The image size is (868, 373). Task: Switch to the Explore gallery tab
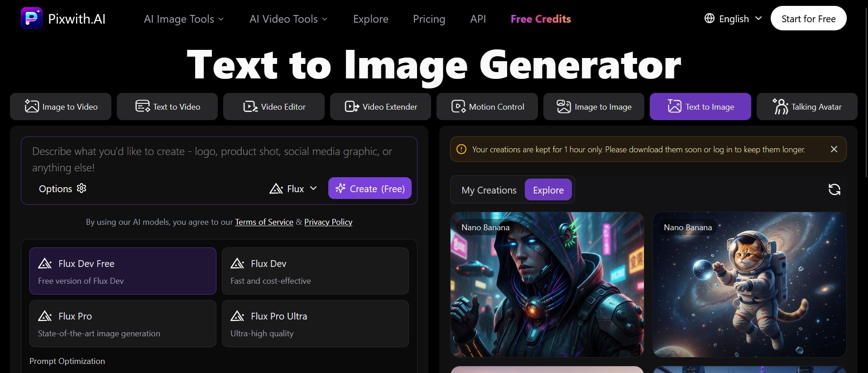[x=548, y=190]
